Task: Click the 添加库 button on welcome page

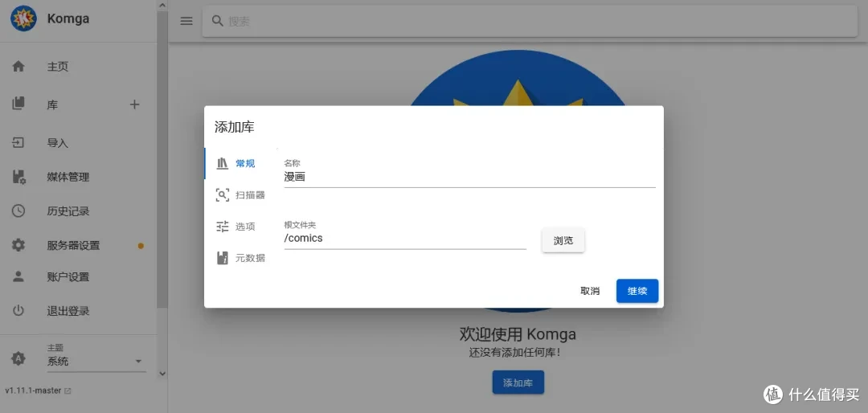Action: point(518,382)
